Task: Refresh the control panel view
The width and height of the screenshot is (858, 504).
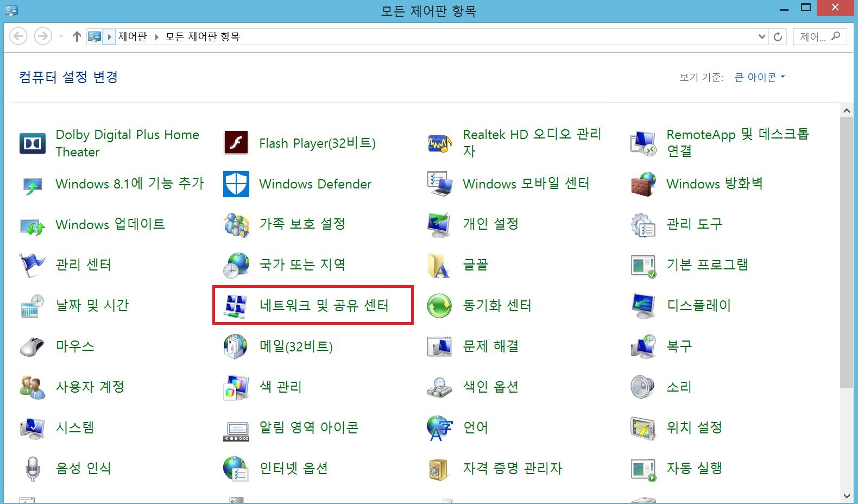Action: 778,36
